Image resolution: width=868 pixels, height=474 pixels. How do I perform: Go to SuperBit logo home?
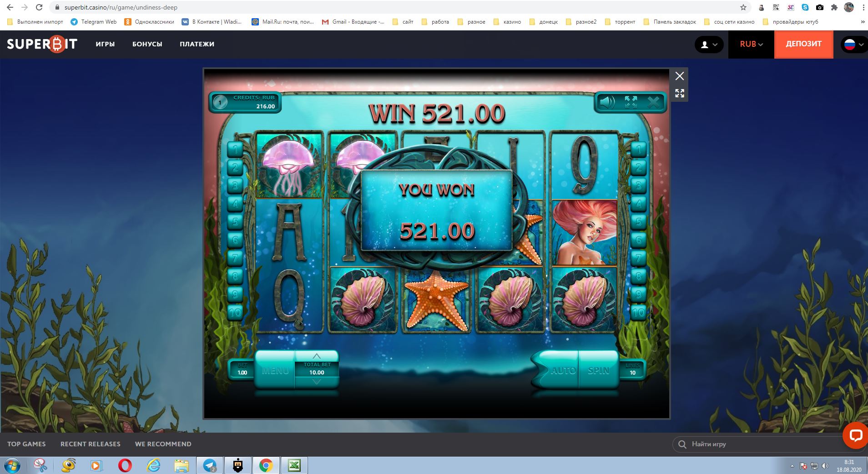tap(42, 44)
